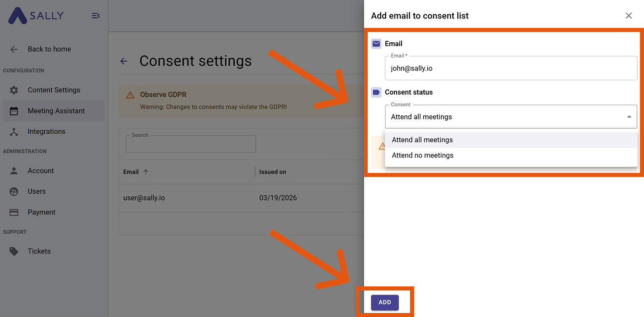Click the Sally logo icon
The width and height of the screenshot is (644, 317).
click(17, 16)
